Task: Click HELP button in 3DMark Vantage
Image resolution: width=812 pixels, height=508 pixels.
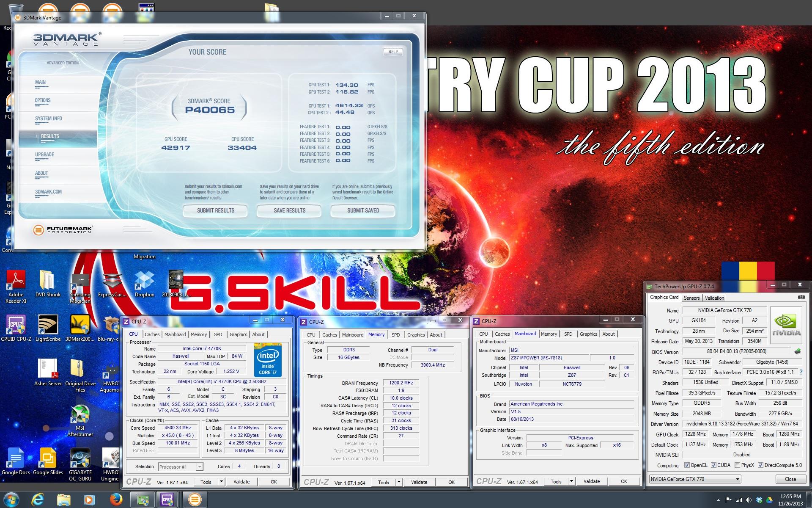Action: [x=393, y=52]
